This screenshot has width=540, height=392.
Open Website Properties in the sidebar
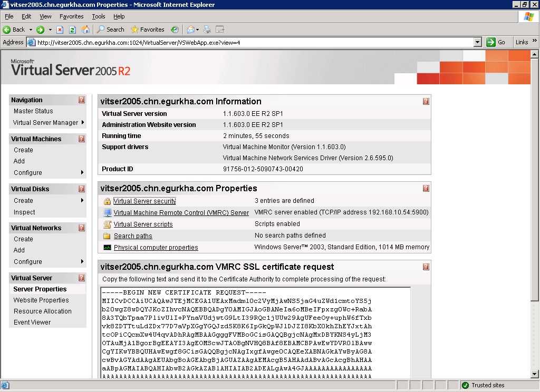[41, 300]
